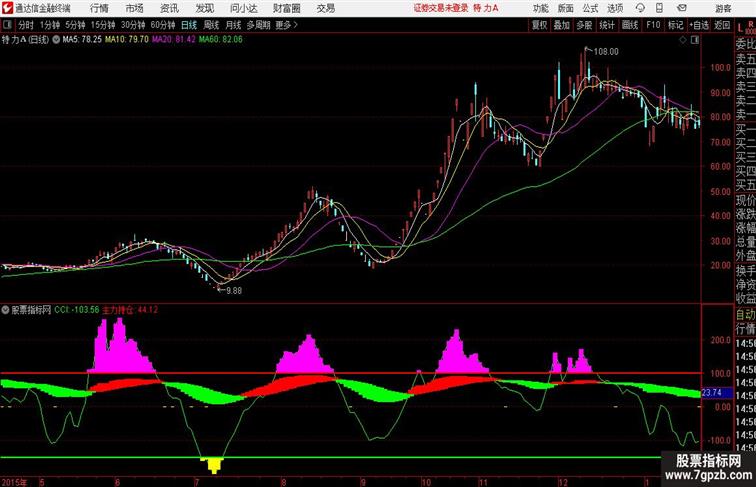Open the 资讯 menu
756x487 pixels.
coord(169,8)
